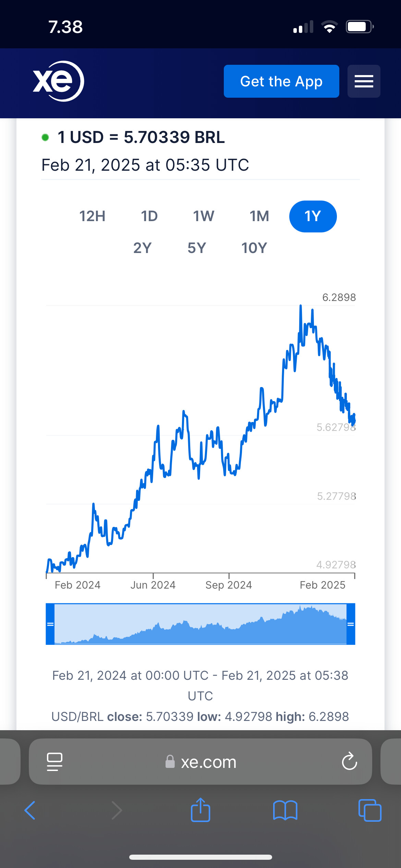
Task: Grab the left range navigator handle
Action: coord(50,624)
